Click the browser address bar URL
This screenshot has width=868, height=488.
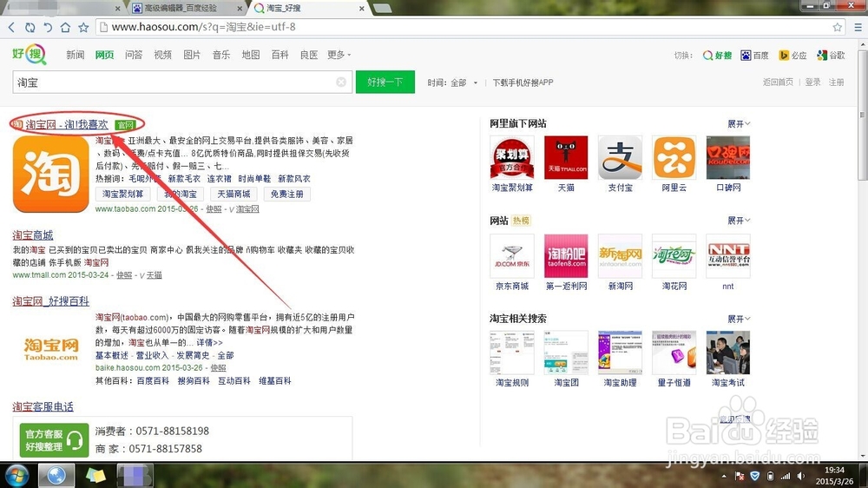pos(204,27)
